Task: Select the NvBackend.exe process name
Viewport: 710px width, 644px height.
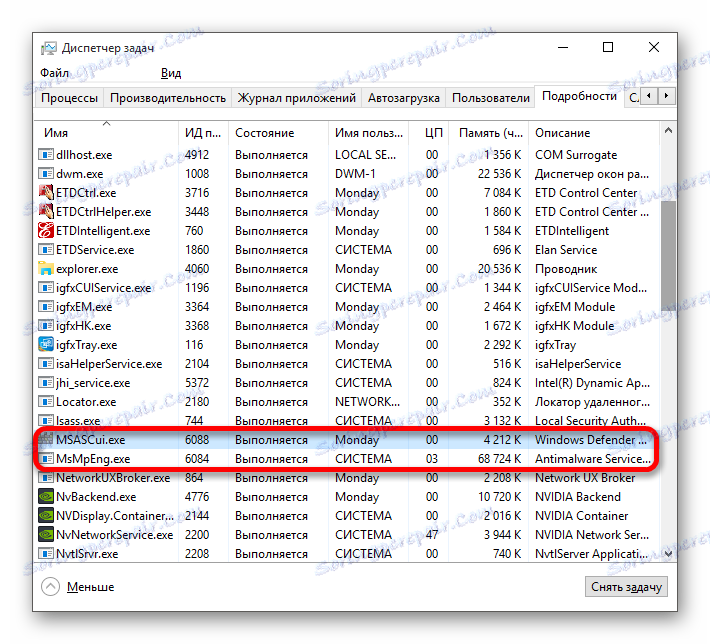Action: [x=96, y=497]
